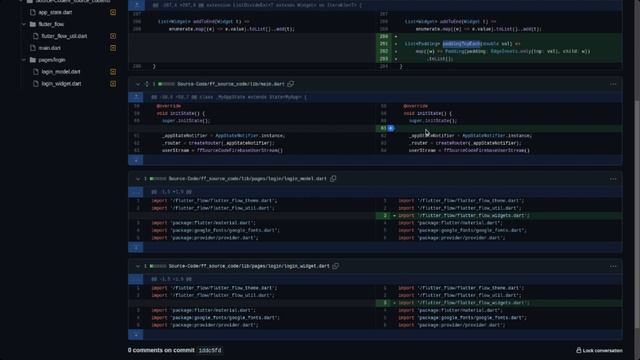Click the modified badge beside flutter_flow_util.dart
Viewport: 640px width, 360px height.
pyautogui.click(x=113, y=36)
